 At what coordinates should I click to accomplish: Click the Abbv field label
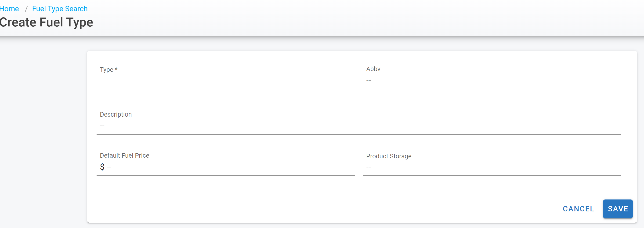click(373, 69)
